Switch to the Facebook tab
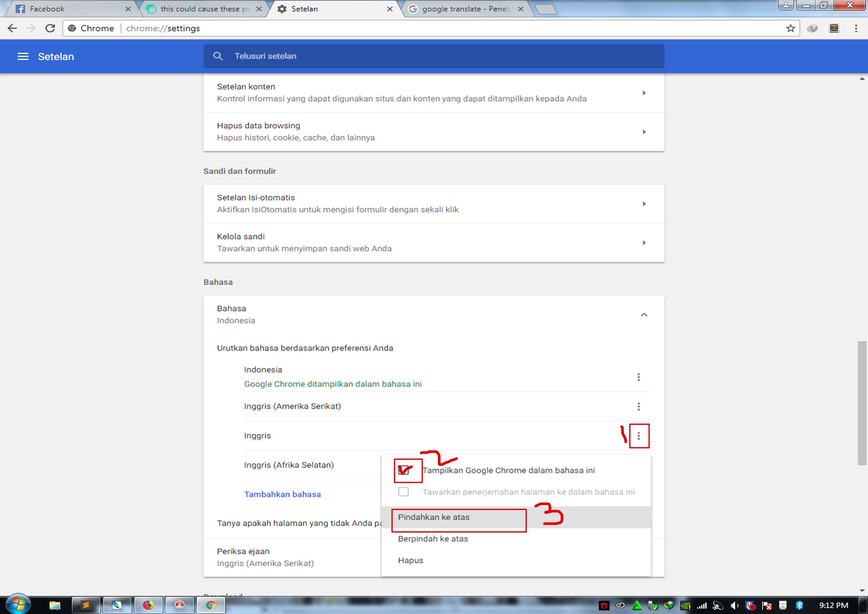868x614 pixels. pos(47,9)
